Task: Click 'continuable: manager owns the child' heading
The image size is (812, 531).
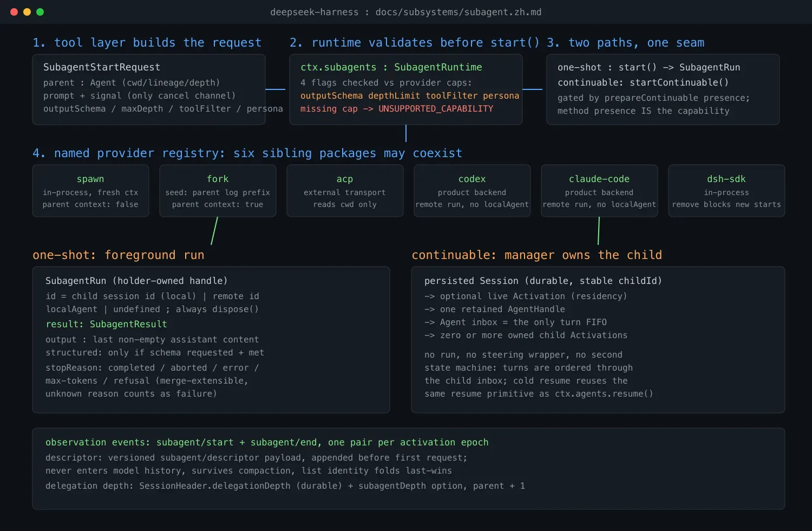Action: tap(537, 255)
